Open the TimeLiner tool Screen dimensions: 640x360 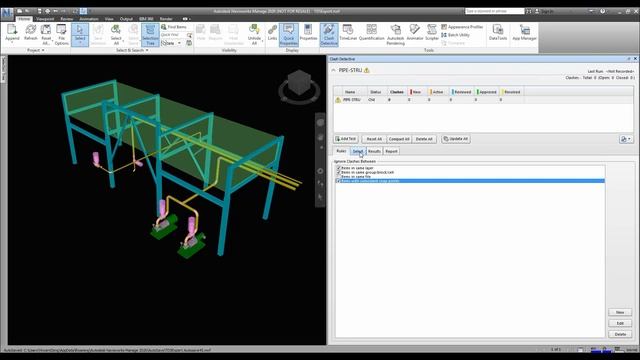pyautogui.click(x=348, y=32)
